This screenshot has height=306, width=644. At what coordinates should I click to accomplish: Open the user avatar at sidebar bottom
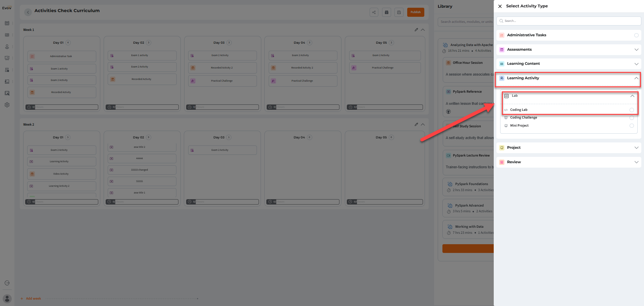coord(7,299)
